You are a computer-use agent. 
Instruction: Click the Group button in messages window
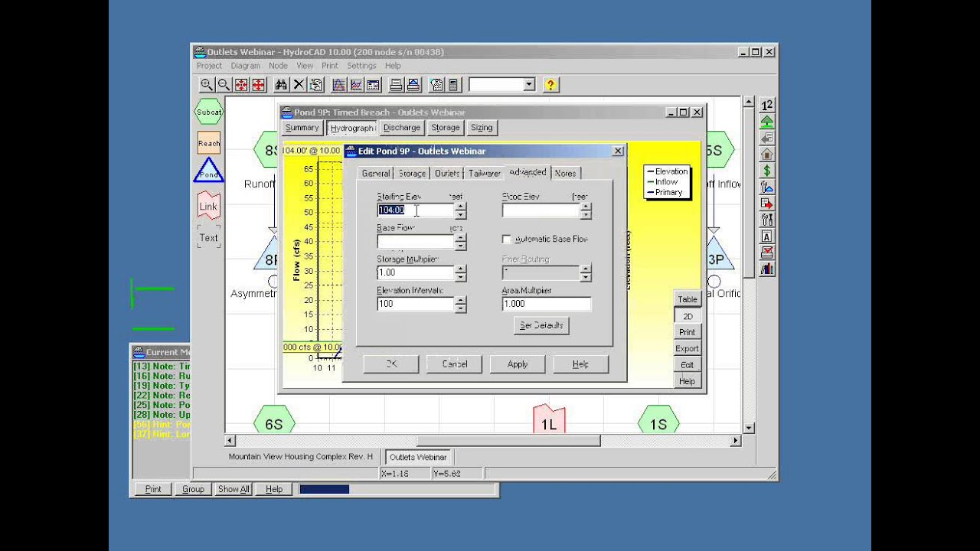(193, 489)
